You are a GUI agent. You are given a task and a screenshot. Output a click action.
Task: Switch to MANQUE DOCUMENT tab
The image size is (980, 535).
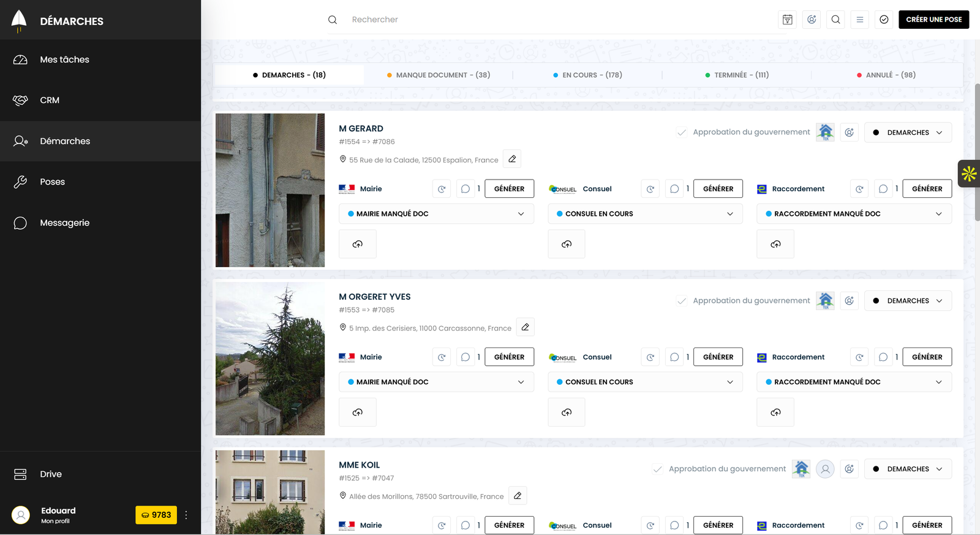tap(439, 75)
